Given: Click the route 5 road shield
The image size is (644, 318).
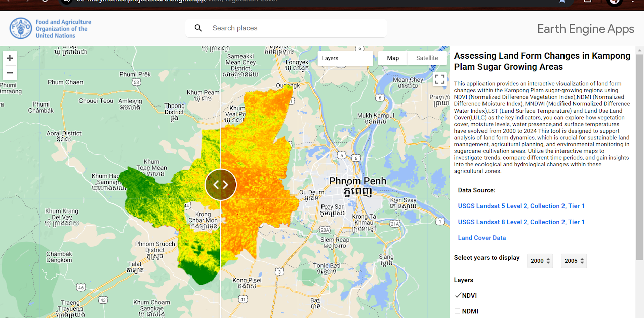Looking at the screenshot, I should coord(342,155).
